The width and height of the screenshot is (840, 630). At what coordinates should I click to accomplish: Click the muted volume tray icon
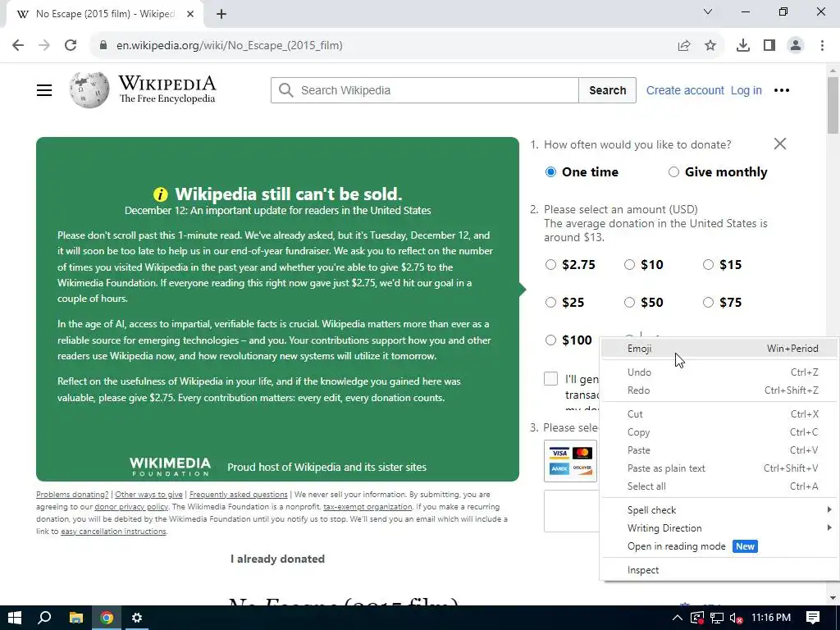pos(737,618)
